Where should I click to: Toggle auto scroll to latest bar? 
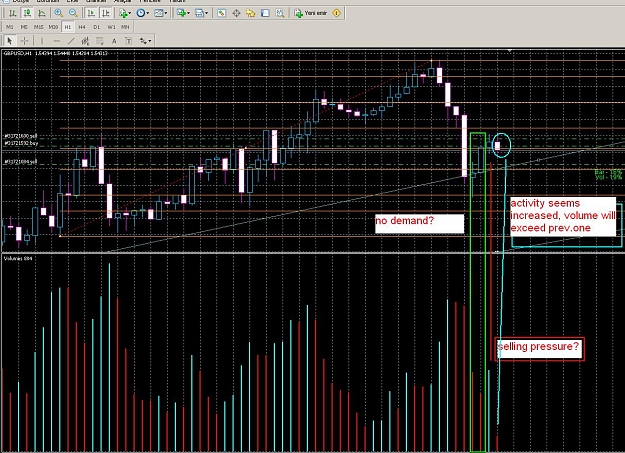91,13
